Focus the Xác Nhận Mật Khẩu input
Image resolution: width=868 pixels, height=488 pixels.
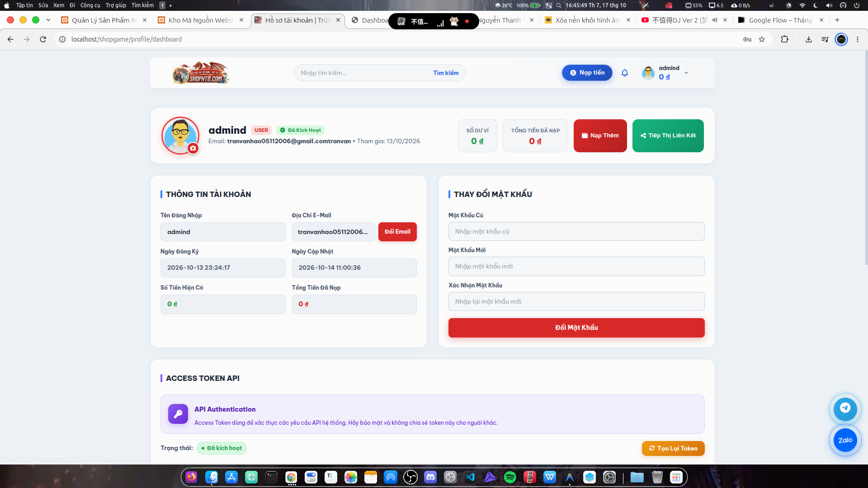[x=576, y=301]
